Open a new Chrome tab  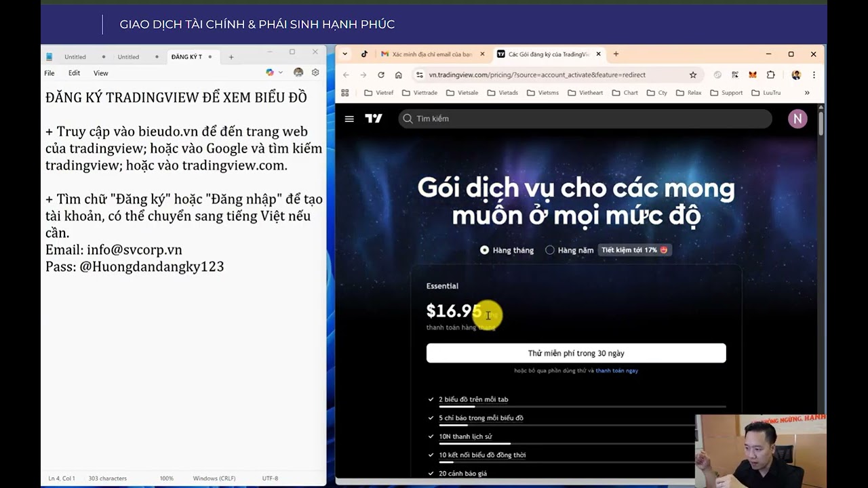coord(616,54)
